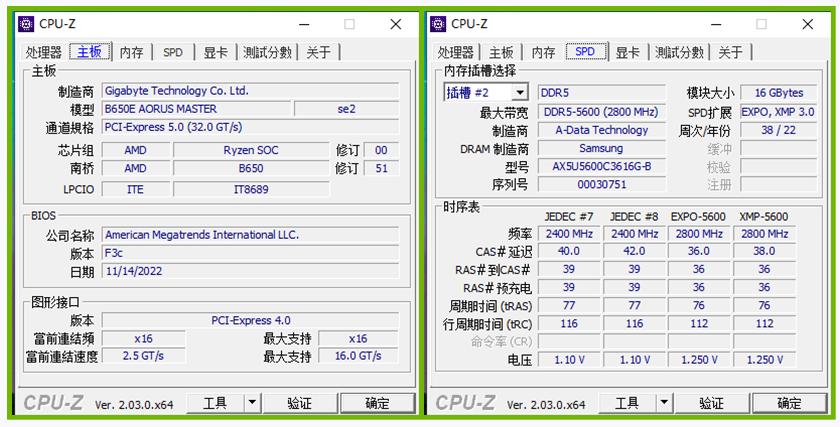Click ITE LPCIO vendor field
840x427 pixels.
click(136, 189)
